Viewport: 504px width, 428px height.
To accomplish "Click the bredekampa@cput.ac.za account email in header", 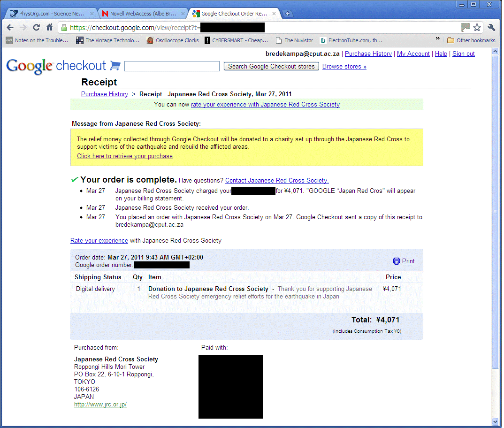I will pos(303,53).
